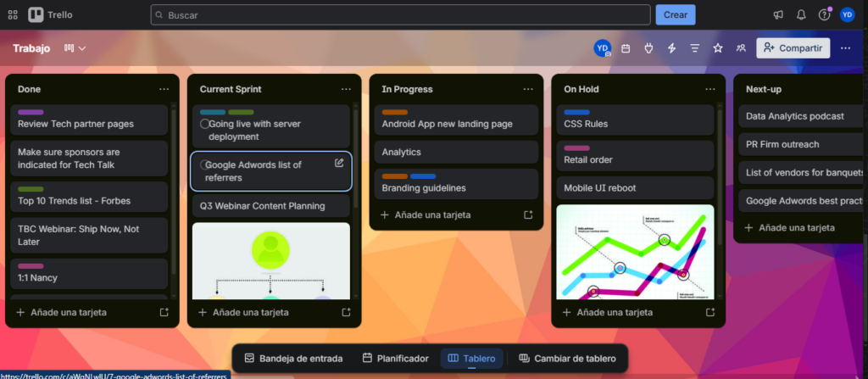Edit the Google Adwords list of referrers card
This screenshot has height=379, width=868.
point(339,163)
